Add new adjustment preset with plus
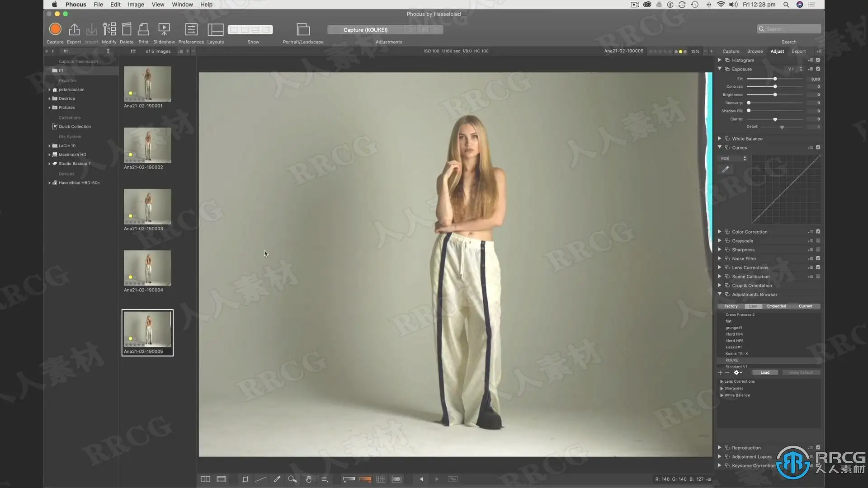Viewport: 868px width, 488px height. [720, 373]
